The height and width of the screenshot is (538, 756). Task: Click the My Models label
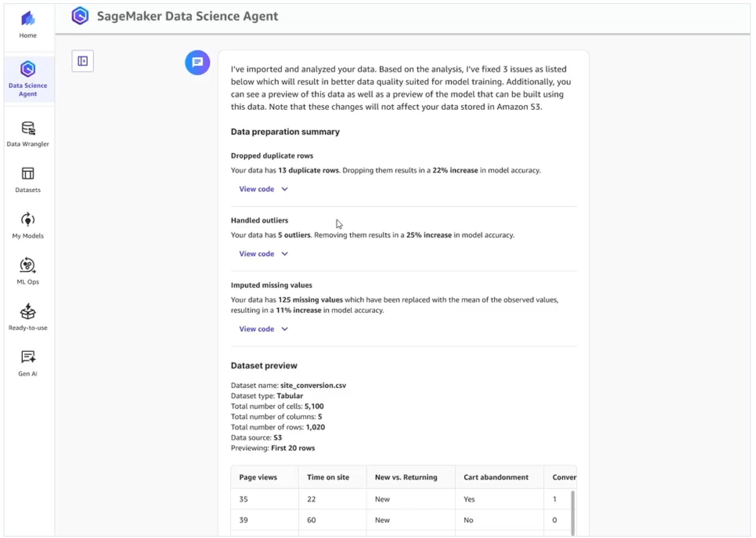28,236
